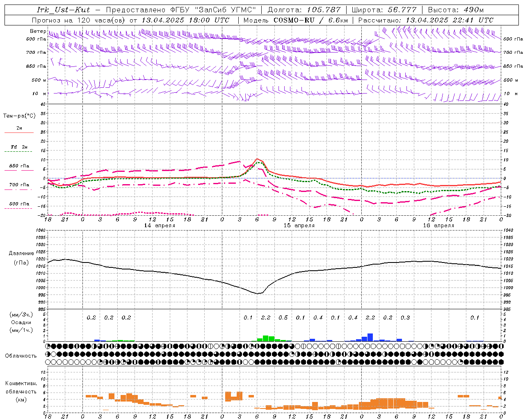Select the elevation text Высота: 490м
525x420 pixels.
[456, 10]
